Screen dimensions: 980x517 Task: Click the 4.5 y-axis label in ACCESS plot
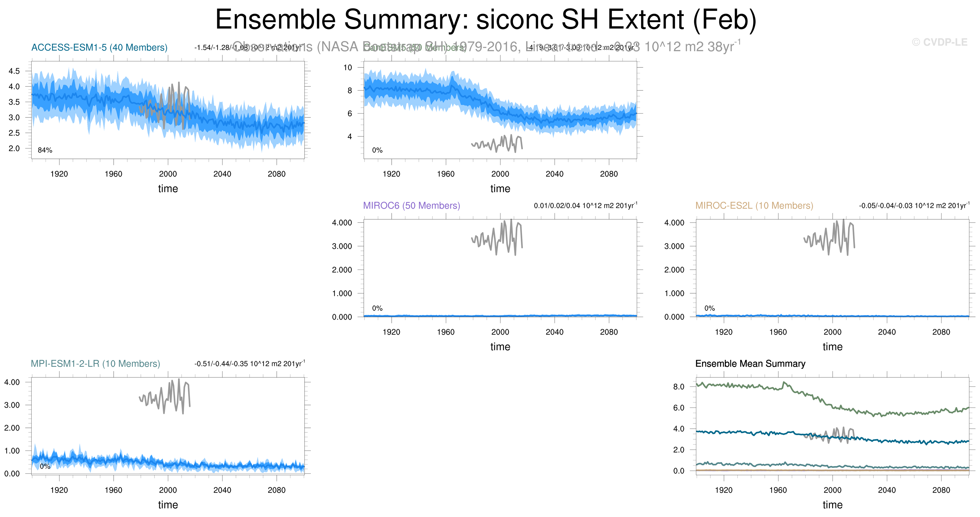(14, 71)
